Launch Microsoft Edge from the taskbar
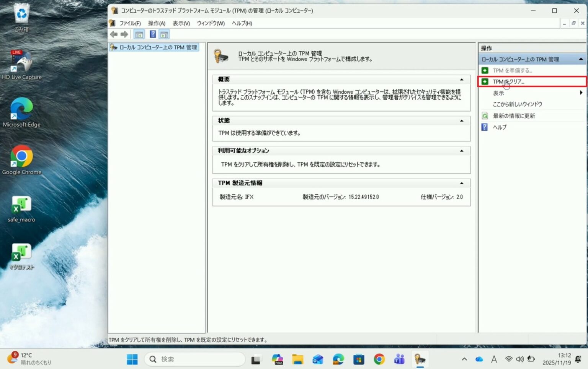The height and width of the screenshot is (369, 588). tap(338, 359)
